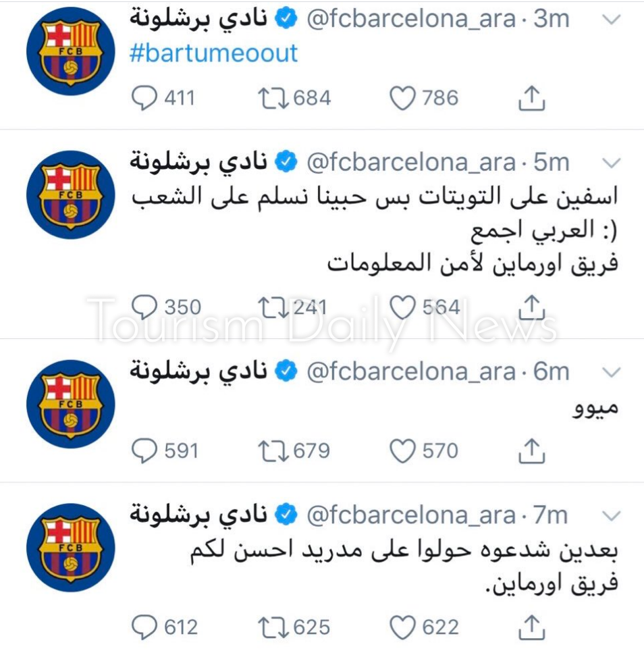Click the verified badge on the top tweet
Screen dimensions: 644x649
287,19
